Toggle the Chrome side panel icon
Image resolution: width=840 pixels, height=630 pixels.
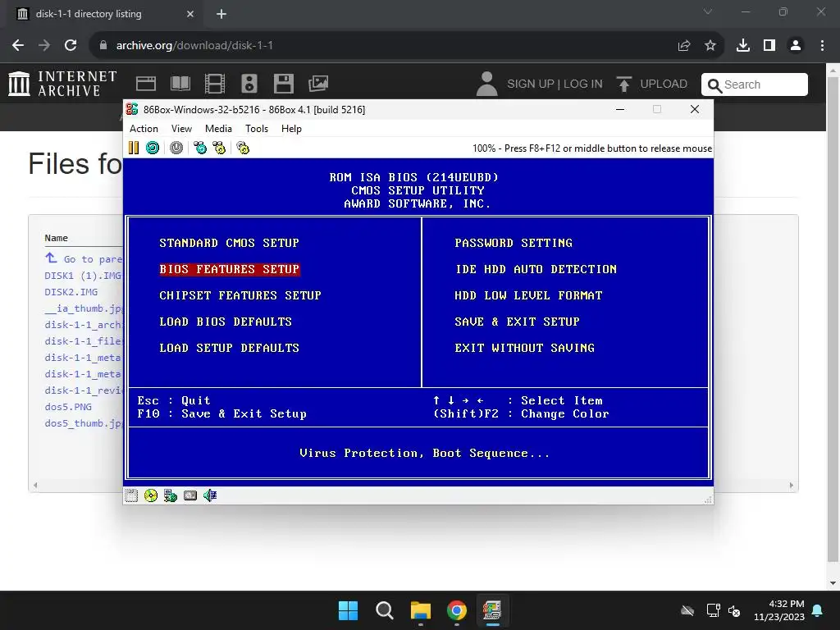pyautogui.click(x=769, y=46)
